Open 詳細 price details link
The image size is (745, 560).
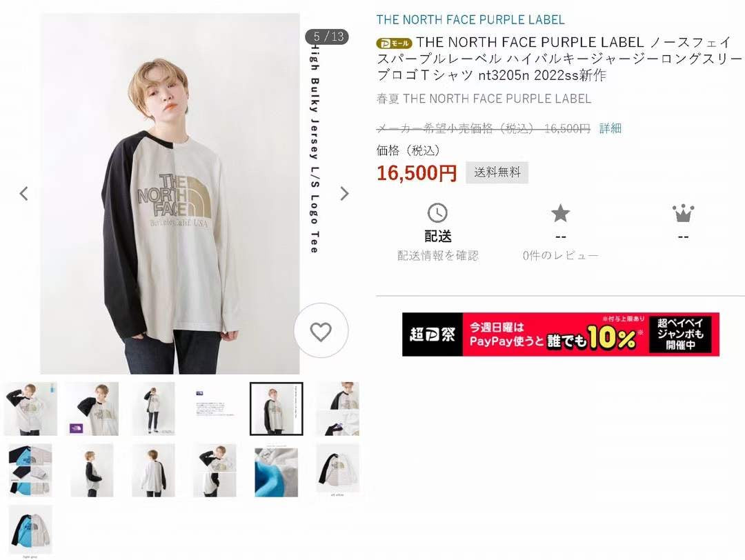(610, 128)
